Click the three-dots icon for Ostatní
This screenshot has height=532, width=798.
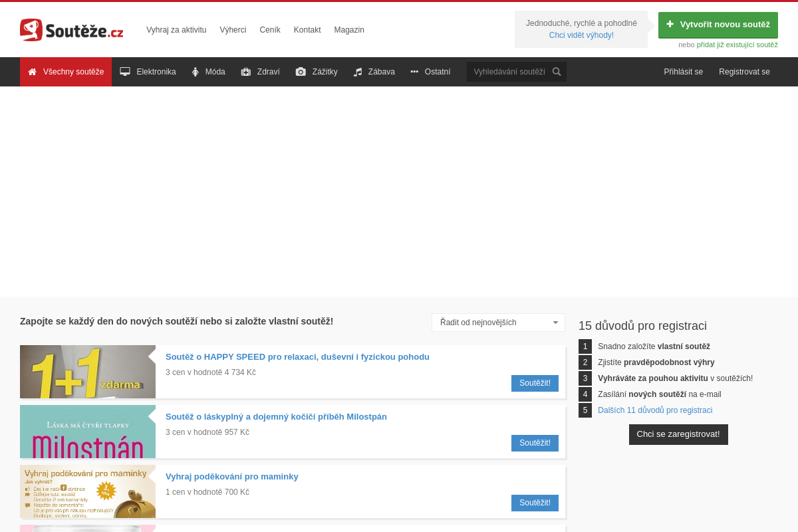tap(414, 72)
